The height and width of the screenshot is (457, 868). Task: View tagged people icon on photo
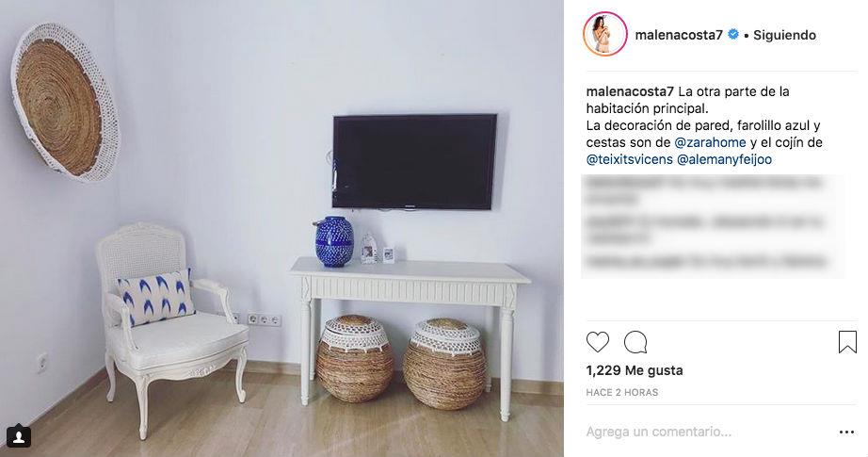(18, 436)
